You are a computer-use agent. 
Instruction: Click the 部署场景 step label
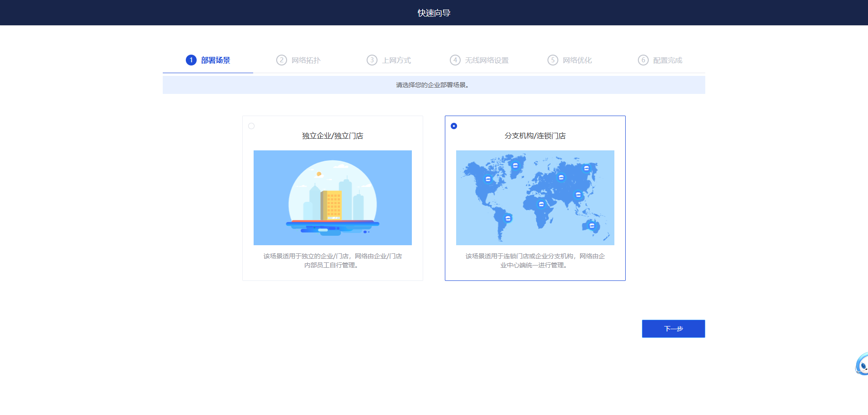[x=215, y=61]
